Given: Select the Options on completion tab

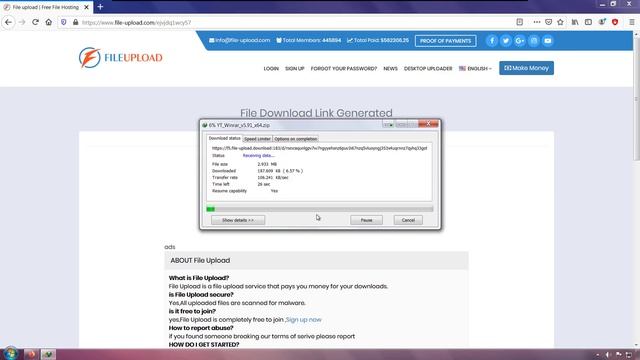Looking at the screenshot, I should click(x=296, y=139).
